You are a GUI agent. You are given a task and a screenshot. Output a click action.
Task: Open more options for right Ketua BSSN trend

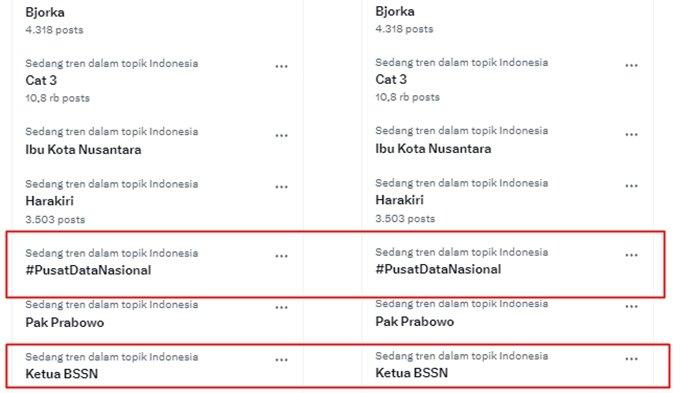(631, 359)
